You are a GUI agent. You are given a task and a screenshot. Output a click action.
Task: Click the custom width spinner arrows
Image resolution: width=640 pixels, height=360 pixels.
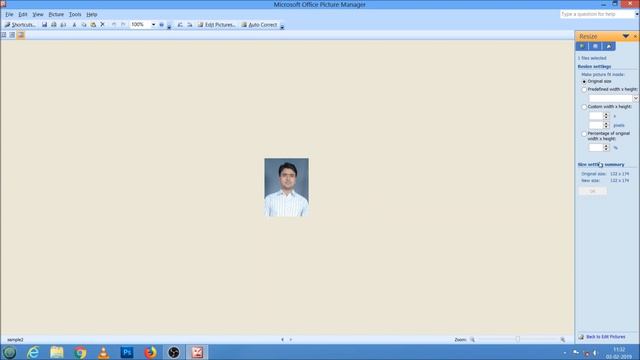pos(606,116)
